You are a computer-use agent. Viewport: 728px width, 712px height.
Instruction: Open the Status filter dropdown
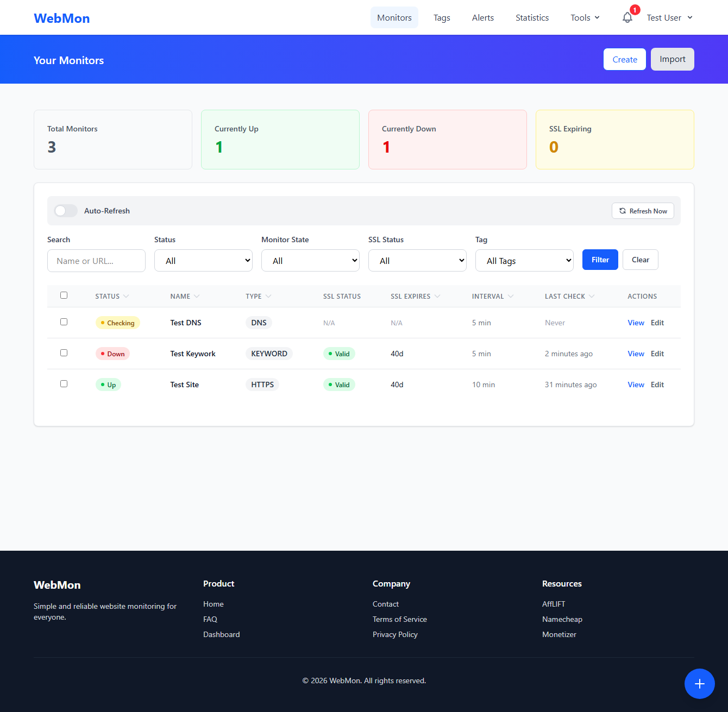(203, 260)
